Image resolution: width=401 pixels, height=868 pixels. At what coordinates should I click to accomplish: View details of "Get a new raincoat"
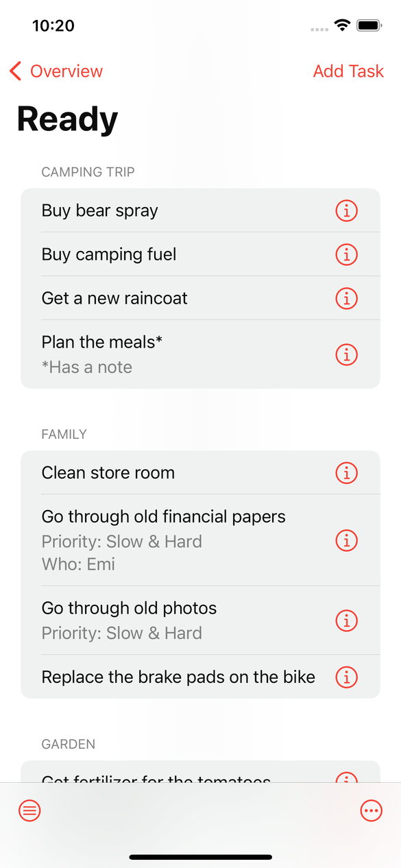pyautogui.click(x=347, y=298)
